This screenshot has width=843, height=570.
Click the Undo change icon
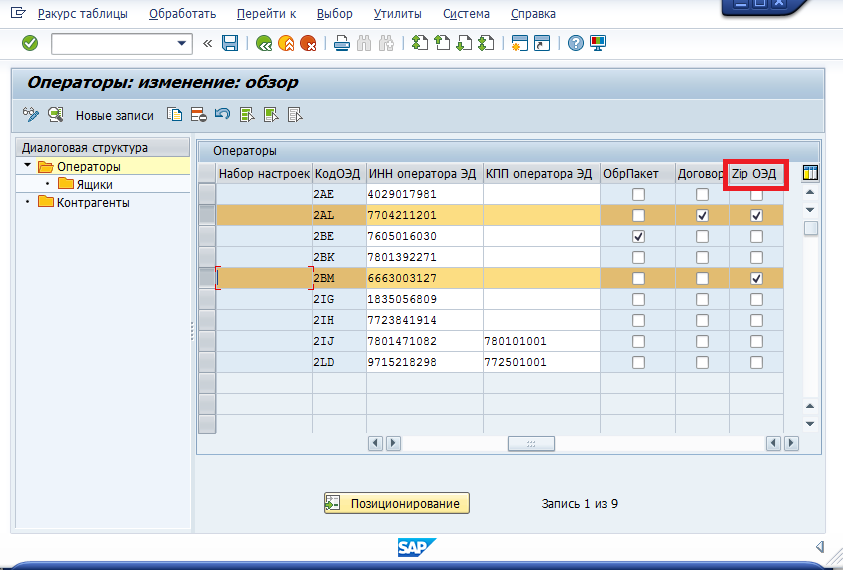pos(221,115)
